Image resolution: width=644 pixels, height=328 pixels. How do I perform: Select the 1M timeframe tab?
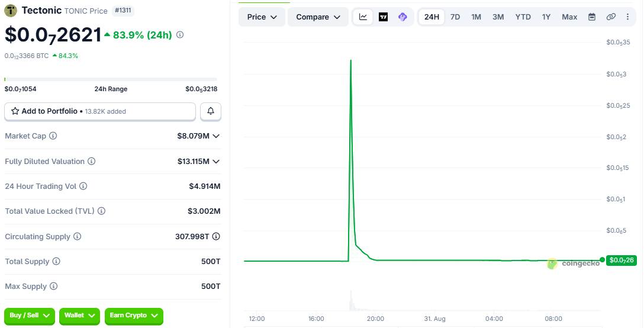click(x=476, y=17)
